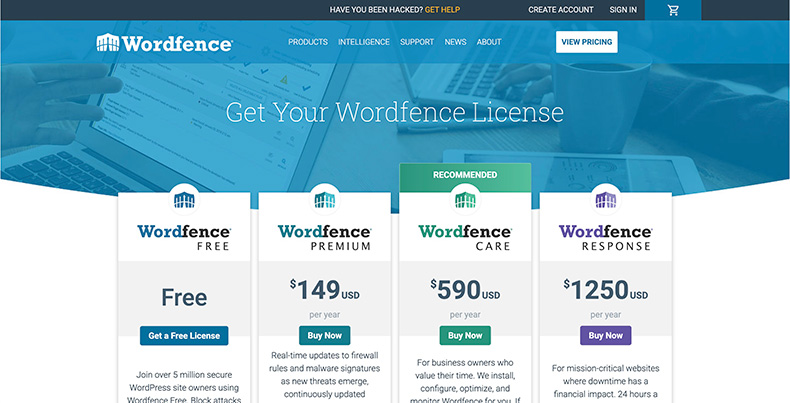
Task: Click the $1250 USD price
Action: 606,290
